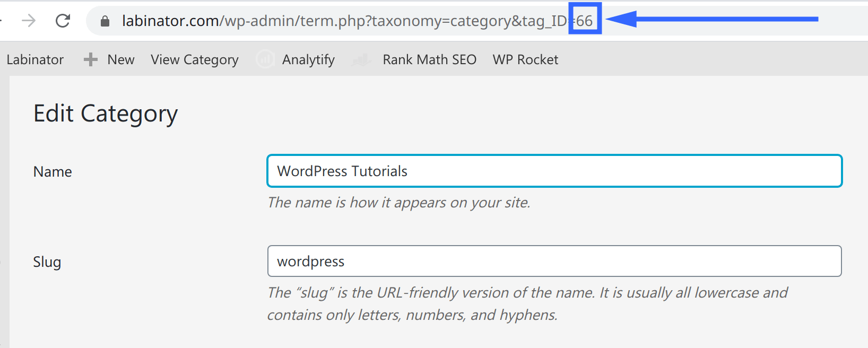Open the Rank Math SEO menu
This screenshot has width=868, height=348.
(430, 59)
